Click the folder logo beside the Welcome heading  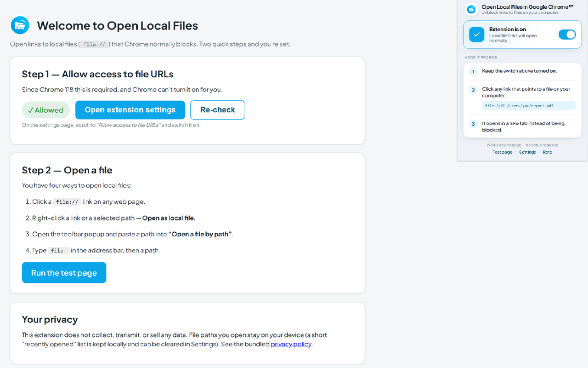20,25
